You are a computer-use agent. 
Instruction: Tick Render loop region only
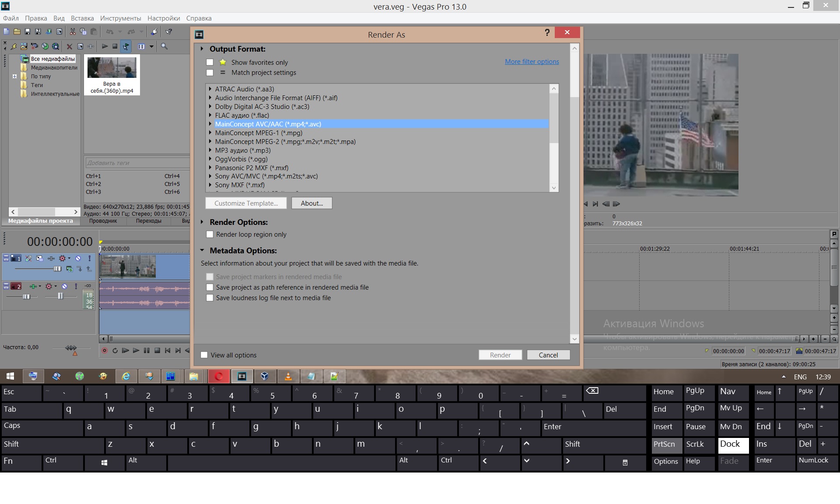click(210, 234)
